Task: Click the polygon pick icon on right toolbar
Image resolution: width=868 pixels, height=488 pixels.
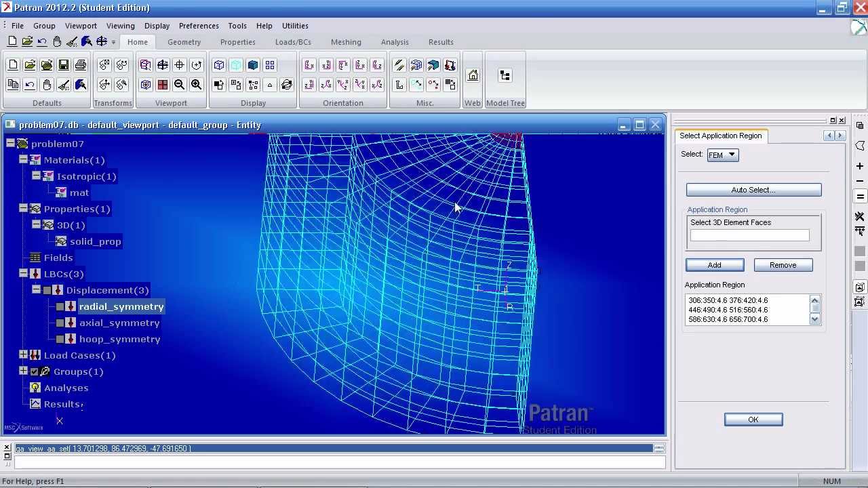Action: pyautogui.click(x=860, y=146)
